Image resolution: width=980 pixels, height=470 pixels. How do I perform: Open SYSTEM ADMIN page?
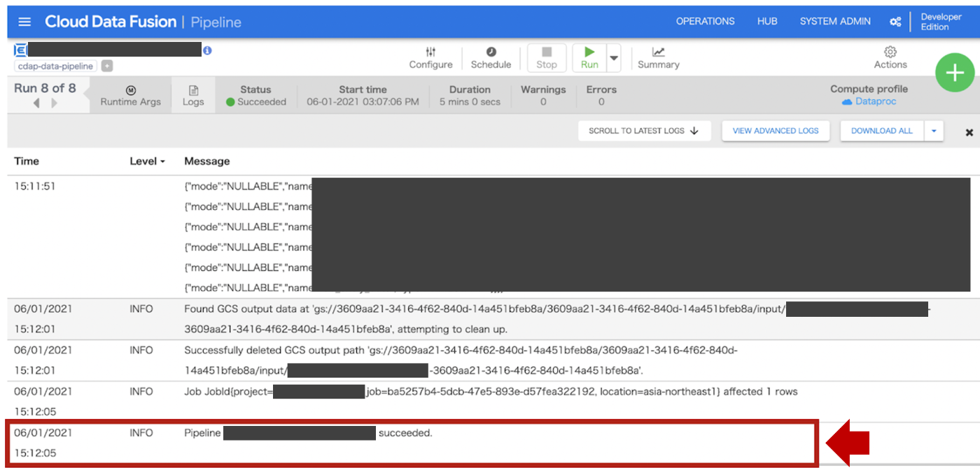click(x=835, y=22)
